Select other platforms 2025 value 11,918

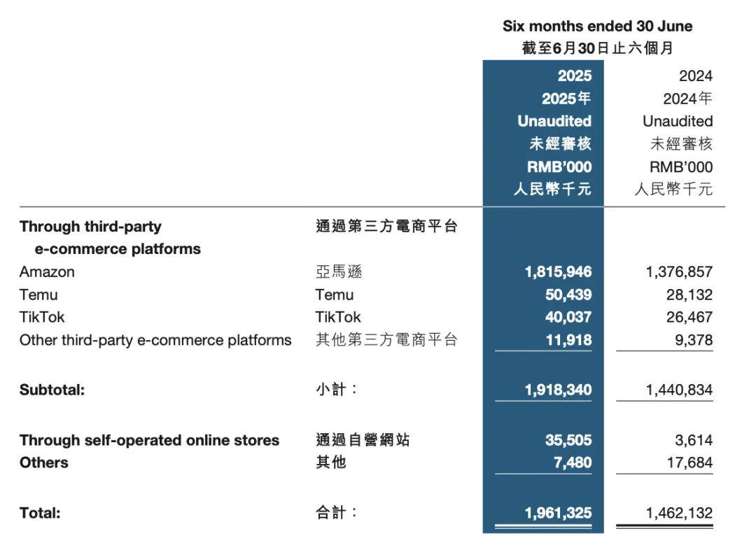point(568,340)
